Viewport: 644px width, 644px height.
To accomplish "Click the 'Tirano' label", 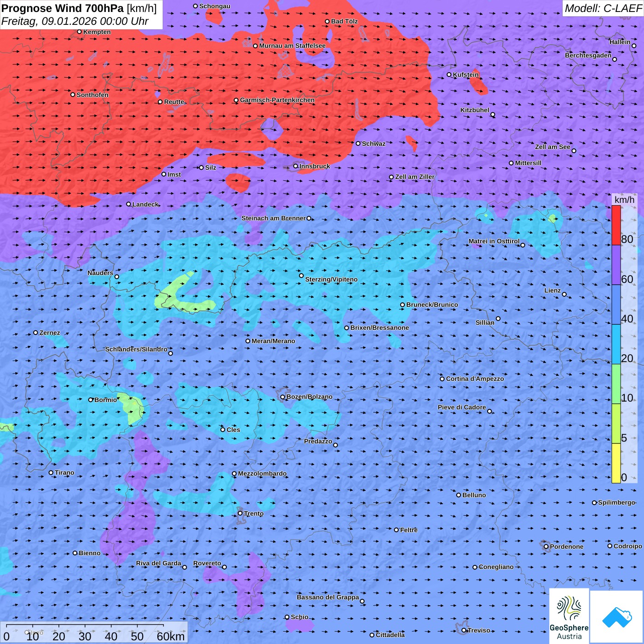I will click(64, 472).
